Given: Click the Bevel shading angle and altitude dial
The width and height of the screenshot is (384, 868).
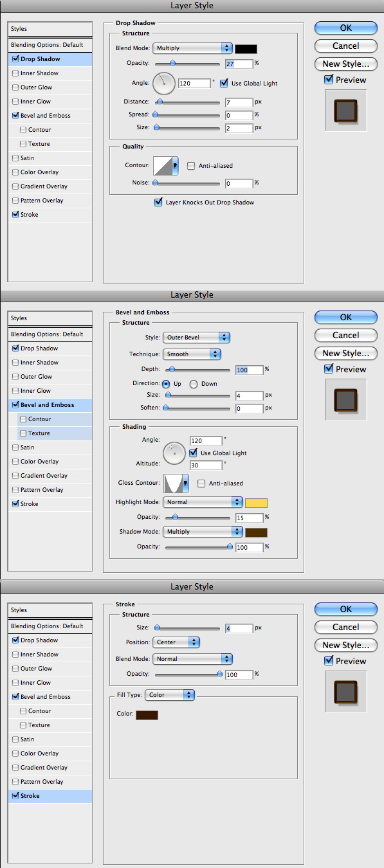Looking at the screenshot, I should tap(174, 453).
